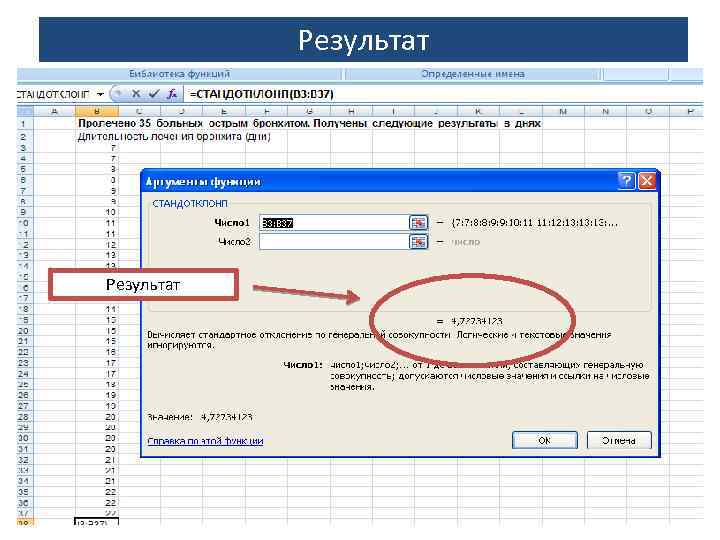720x540 pixels.
Task: Open the Name Box dropdown arrow
Action: (x=101, y=94)
